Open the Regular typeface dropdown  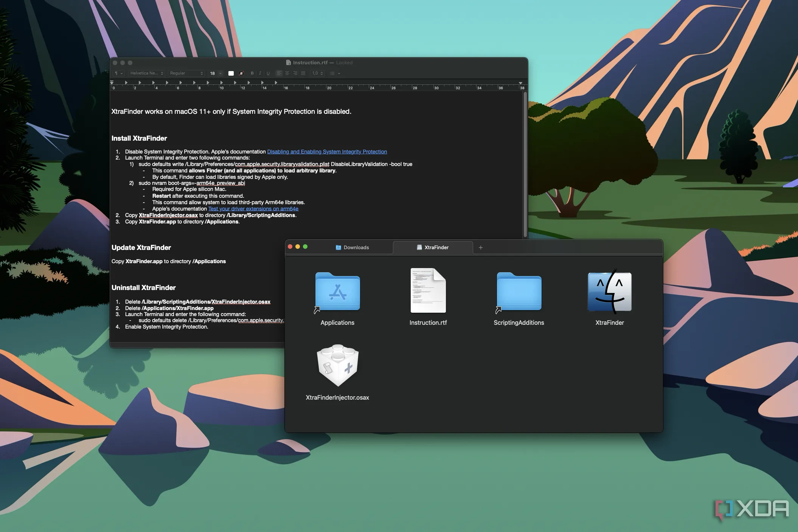(186, 73)
